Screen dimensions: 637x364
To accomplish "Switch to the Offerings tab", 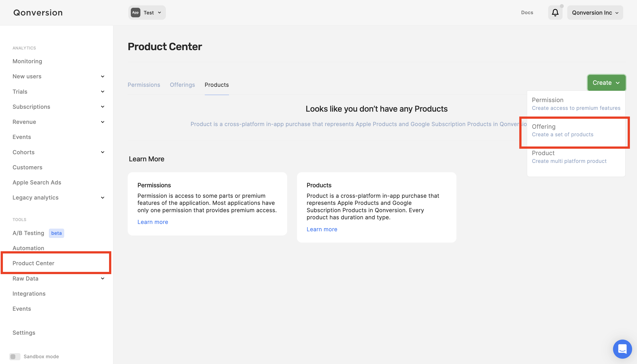I will click(182, 85).
